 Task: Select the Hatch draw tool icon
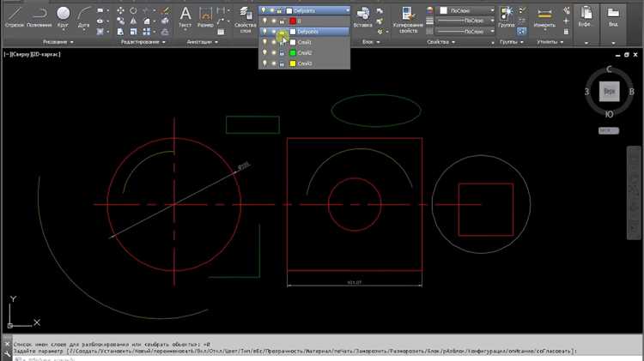click(x=100, y=32)
